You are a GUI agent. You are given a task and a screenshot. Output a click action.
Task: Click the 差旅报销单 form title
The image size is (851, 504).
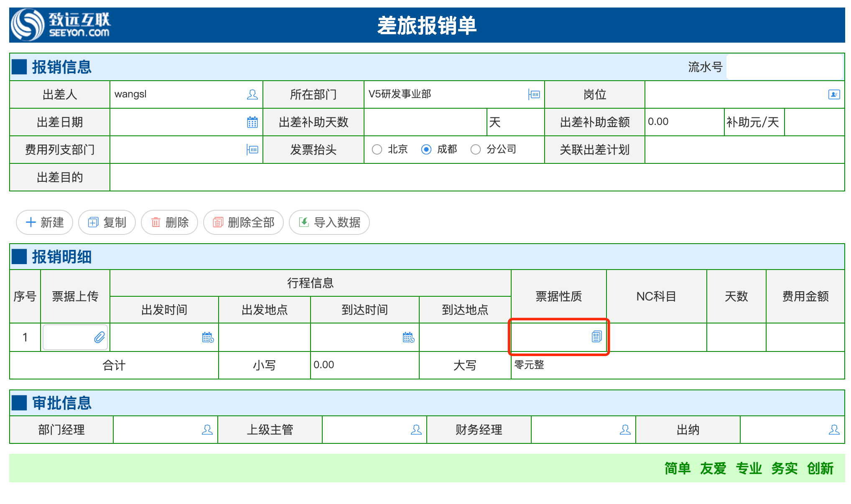(427, 25)
